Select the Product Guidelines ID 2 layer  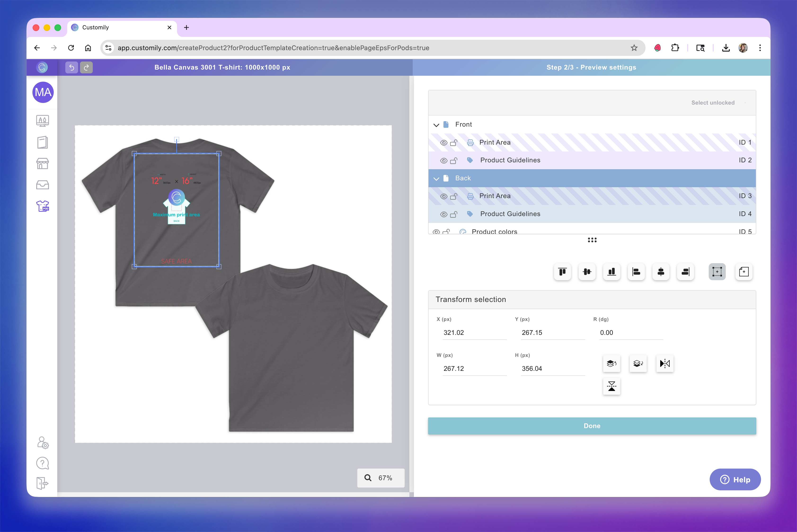coord(510,160)
